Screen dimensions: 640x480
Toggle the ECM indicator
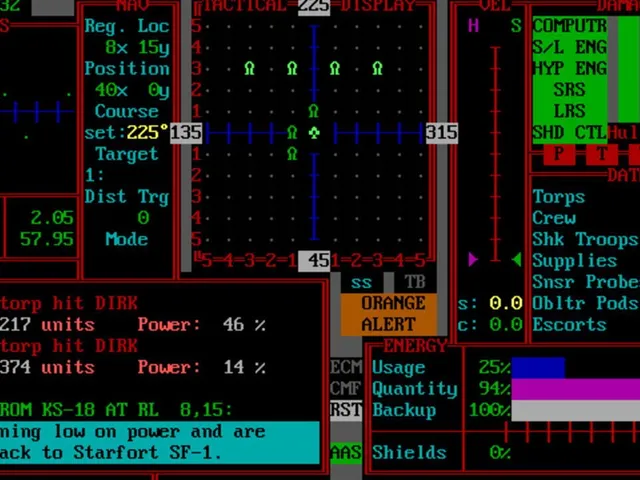point(346,367)
